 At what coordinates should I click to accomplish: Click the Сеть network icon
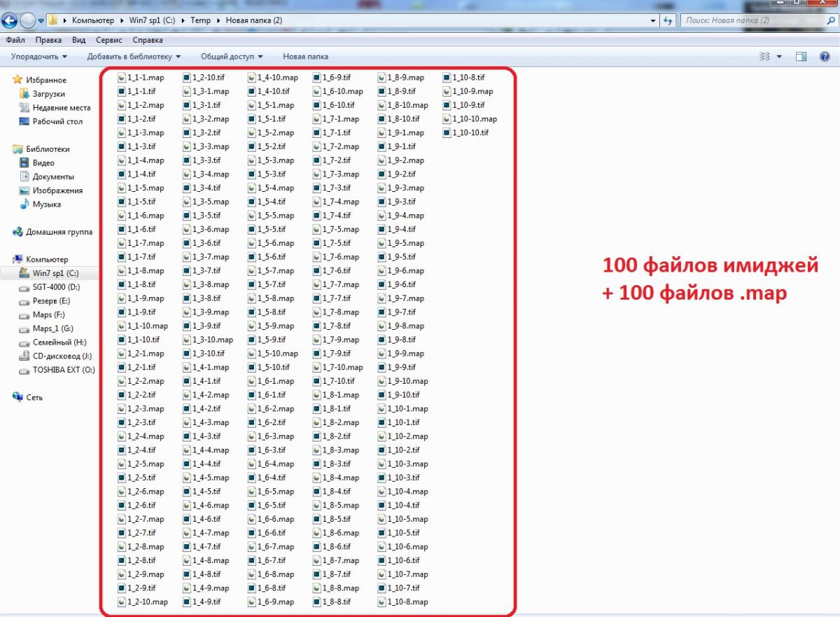(x=18, y=397)
